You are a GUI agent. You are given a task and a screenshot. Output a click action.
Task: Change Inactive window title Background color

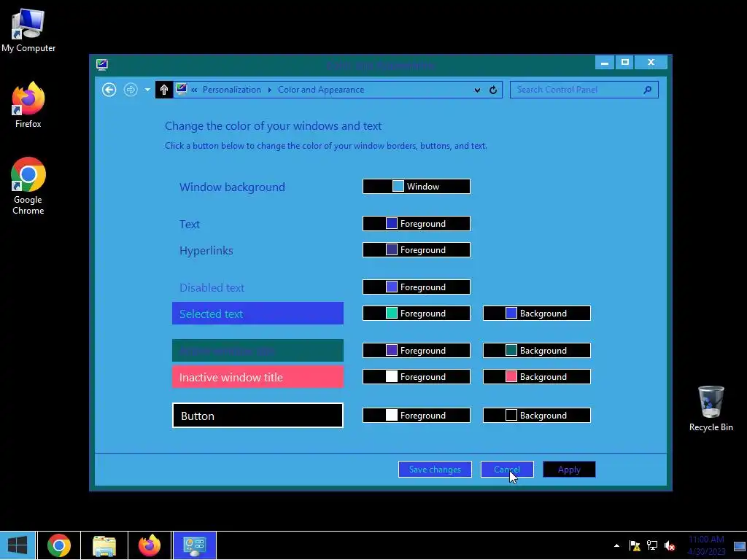tap(537, 376)
